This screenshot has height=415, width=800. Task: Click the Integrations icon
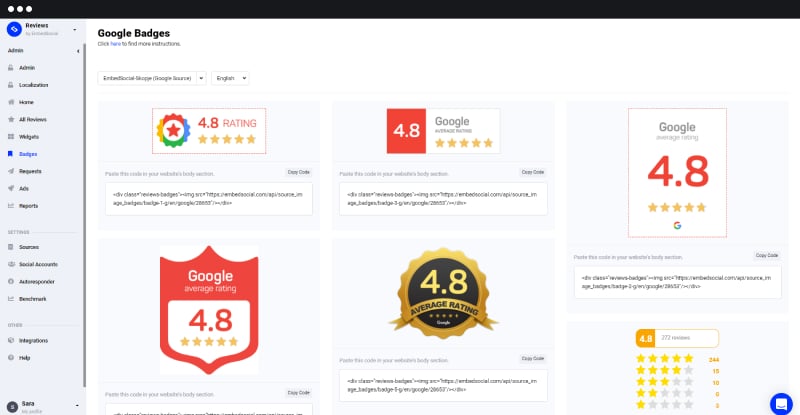[11, 340]
